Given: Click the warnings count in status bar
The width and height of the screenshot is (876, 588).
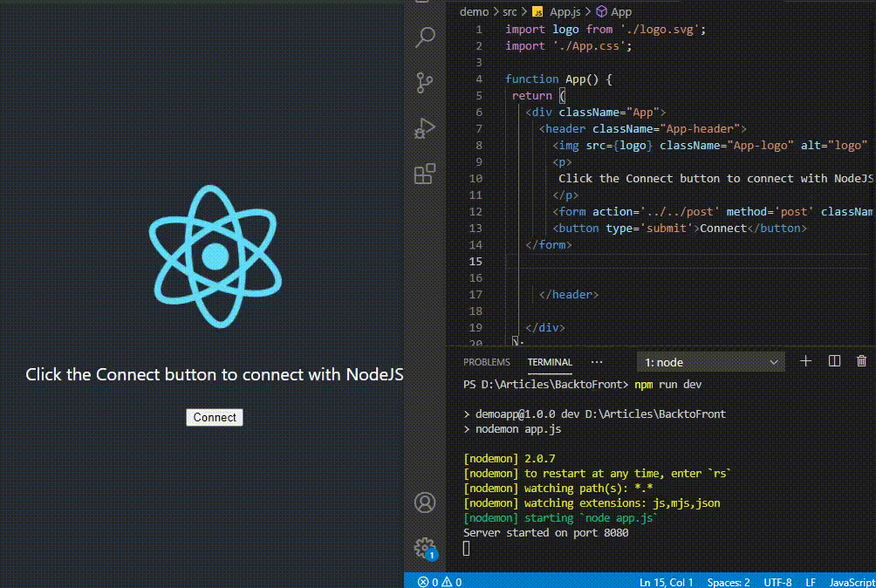Looking at the screenshot, I should pyautogui.click(x=452, y=582).
